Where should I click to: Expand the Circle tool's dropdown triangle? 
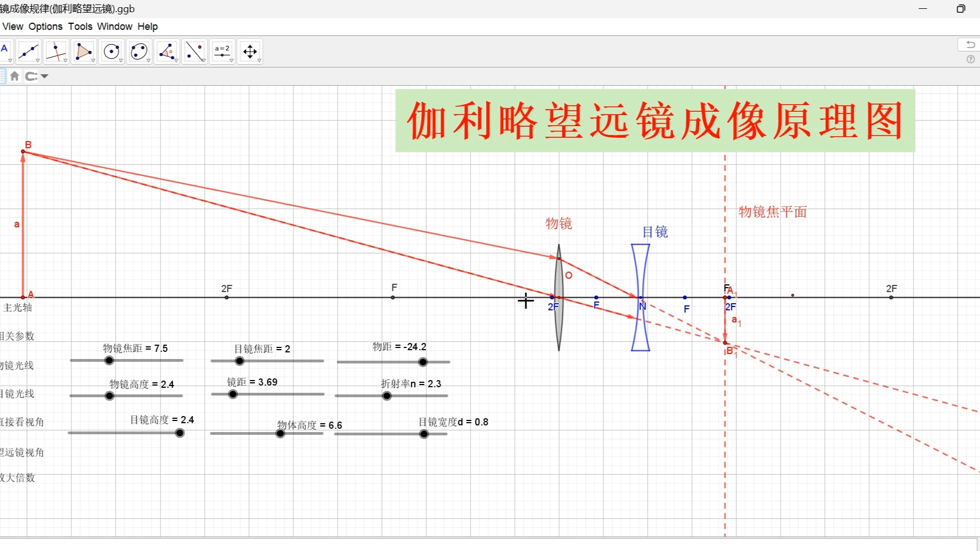[121, 60]
